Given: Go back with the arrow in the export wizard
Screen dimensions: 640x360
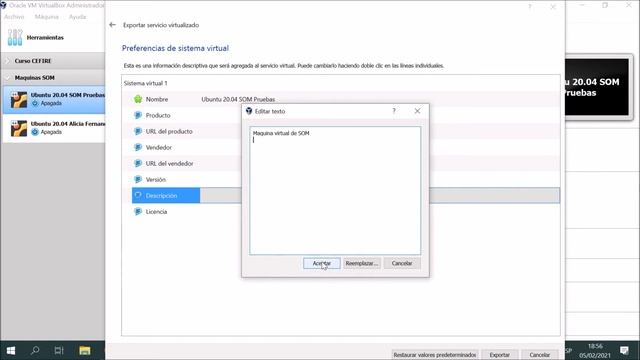Looking at the screenshot, I should tap(113, 25).
